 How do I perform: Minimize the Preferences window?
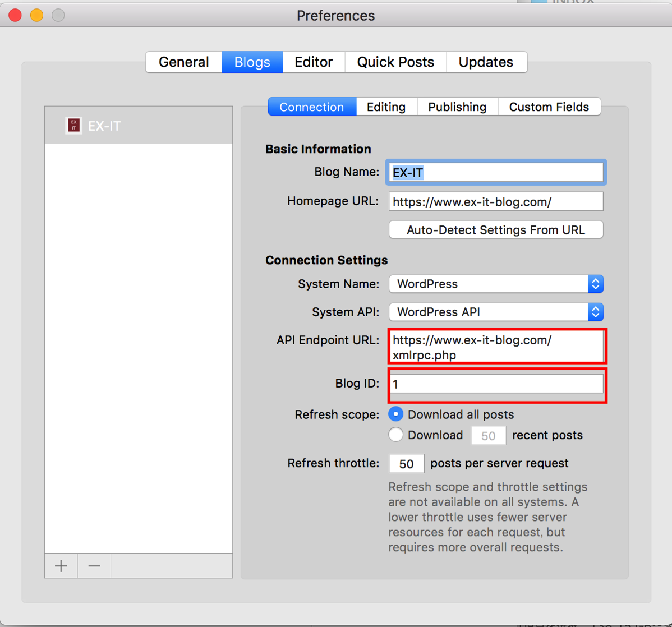tap(37, 16)
